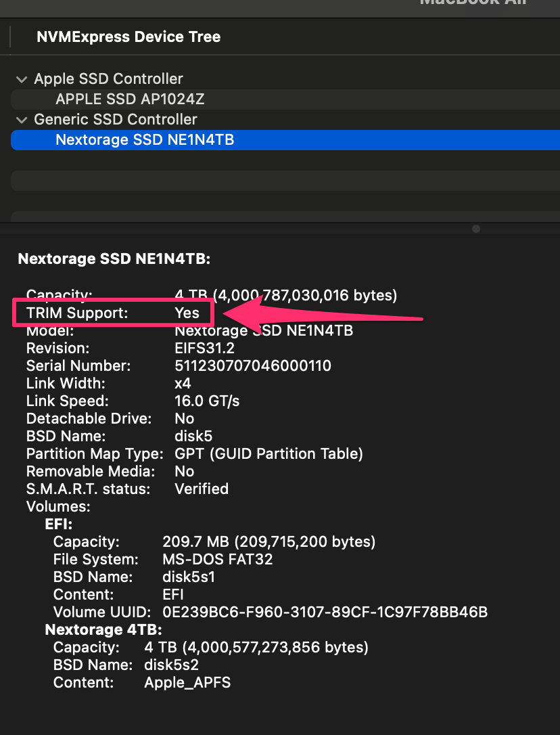The image size is (560, 735).
Task: Click the capacity value 4,000,577,273,856 bytes
Action: coord(256,647)
